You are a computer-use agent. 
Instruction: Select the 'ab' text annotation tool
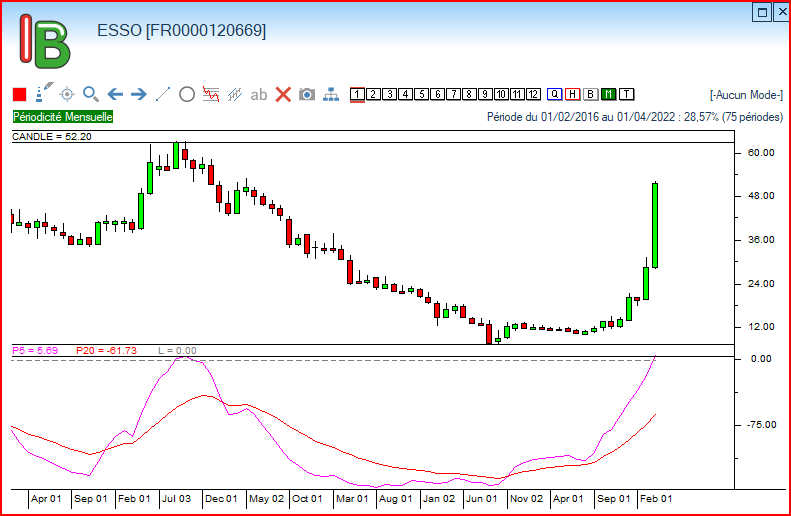259,95
